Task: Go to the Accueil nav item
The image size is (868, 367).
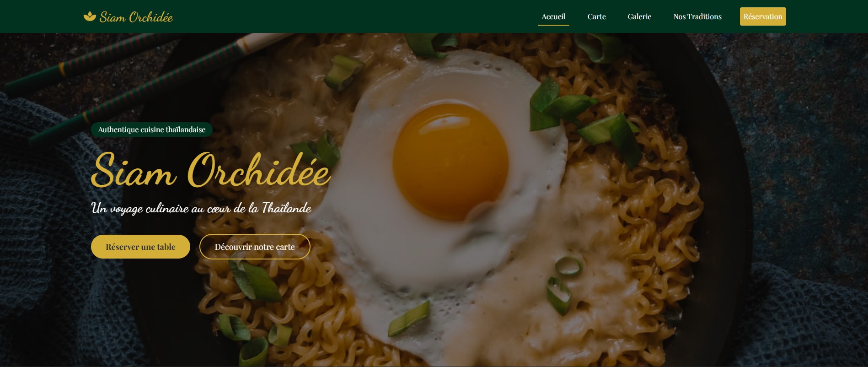Action: coord(553,16)
